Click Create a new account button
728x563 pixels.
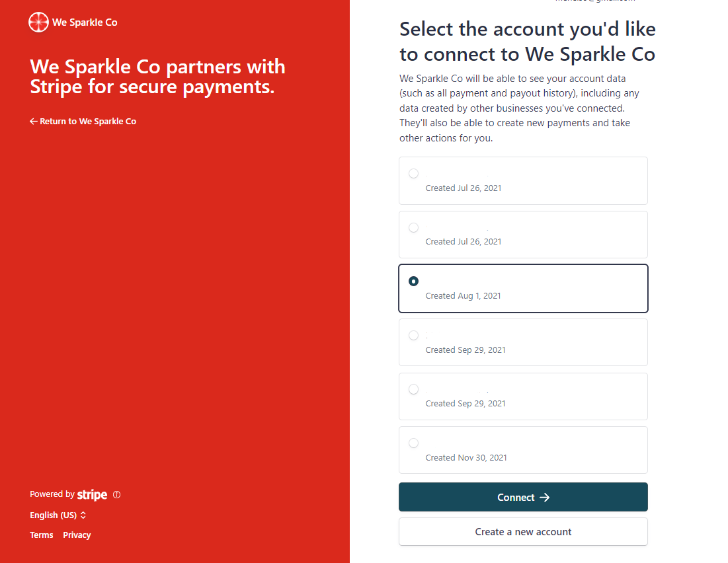pos(523,532)
